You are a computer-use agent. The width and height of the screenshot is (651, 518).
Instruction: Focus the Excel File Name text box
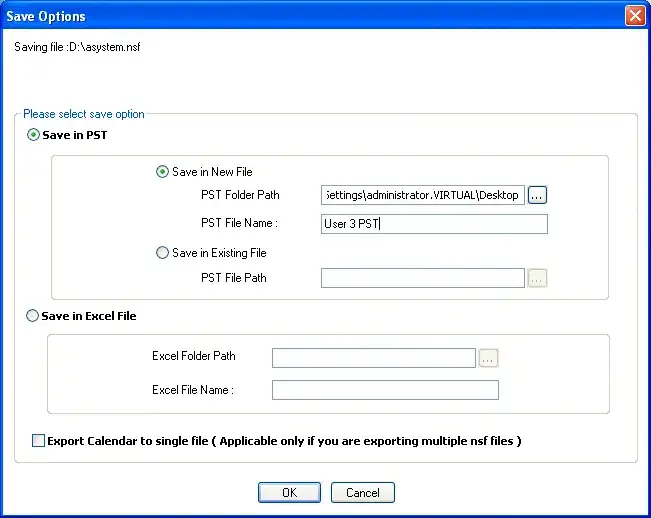click(385, 390)
